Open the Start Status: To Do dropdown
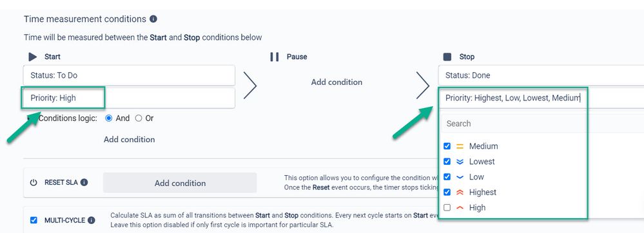The height and width of the screenshot is (233, 644). 129,75
